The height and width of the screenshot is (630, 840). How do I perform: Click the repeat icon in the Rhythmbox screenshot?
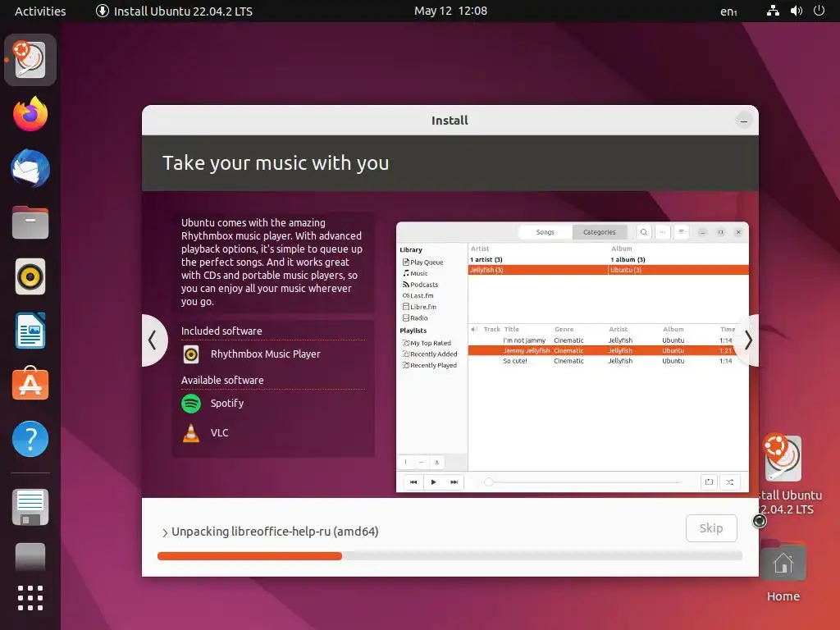tap(709, 482)
